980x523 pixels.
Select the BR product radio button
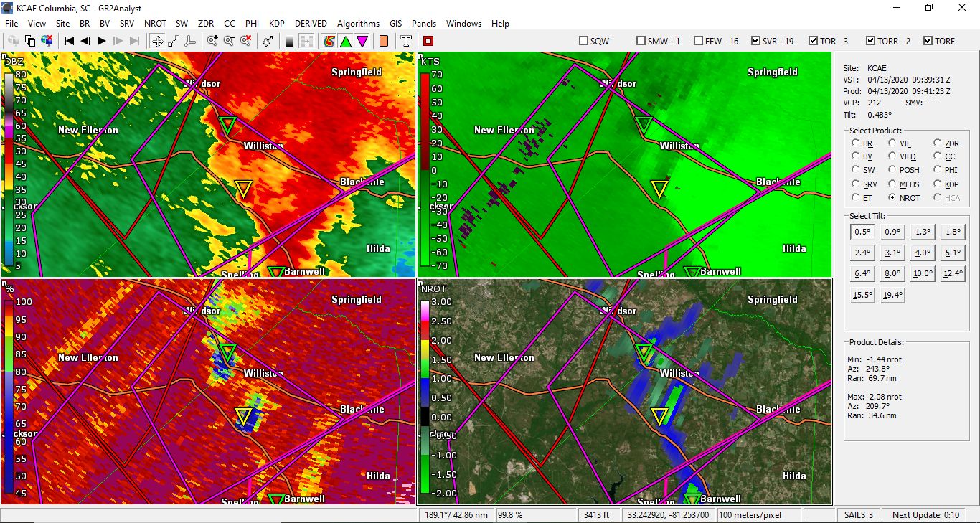point(857,143)
